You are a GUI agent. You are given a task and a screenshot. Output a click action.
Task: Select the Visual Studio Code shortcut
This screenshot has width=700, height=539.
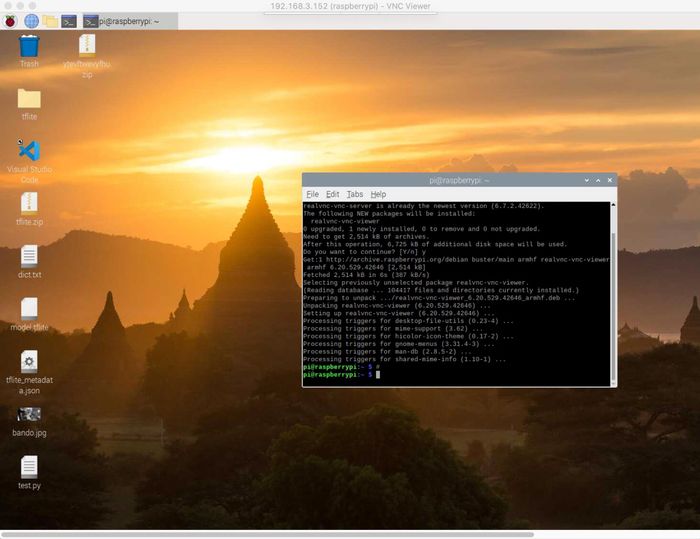(x=29, y=152)
